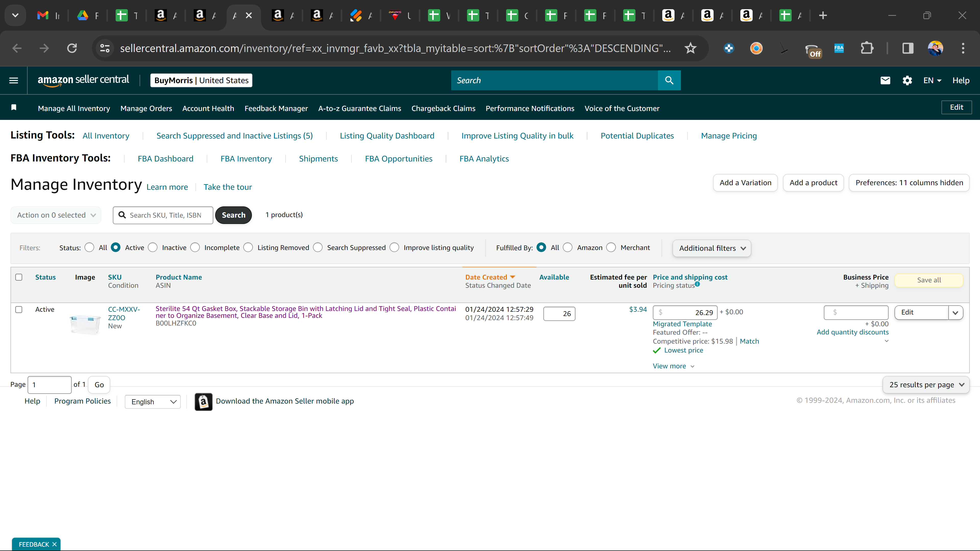This screenshot has height=551, width=980.
Task: Open Search Suppressed and Inactive Listings link
Action: pos(235,136)
